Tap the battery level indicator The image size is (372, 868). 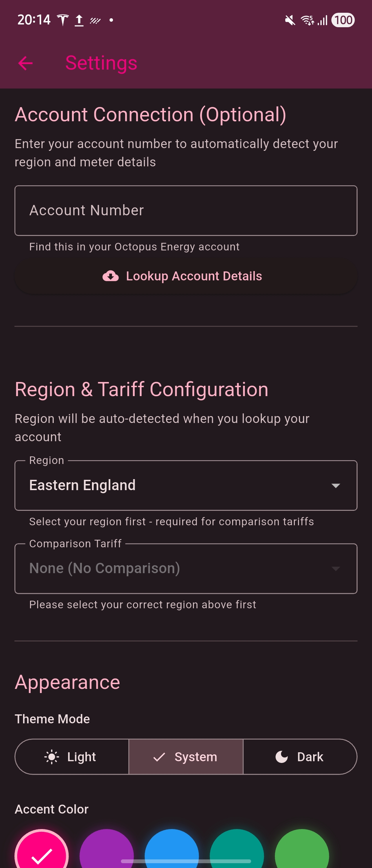(343, 21)
